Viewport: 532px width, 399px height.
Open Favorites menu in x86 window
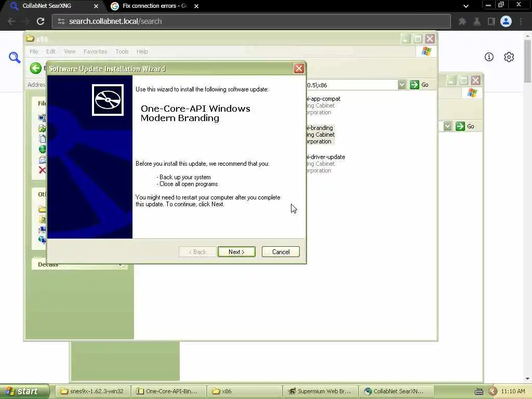pos(96,51)
